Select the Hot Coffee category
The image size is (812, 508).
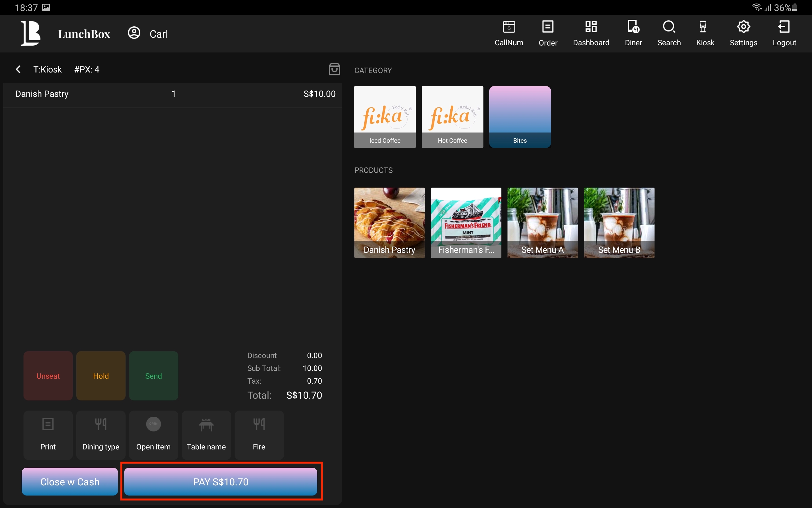click(452, 117)
